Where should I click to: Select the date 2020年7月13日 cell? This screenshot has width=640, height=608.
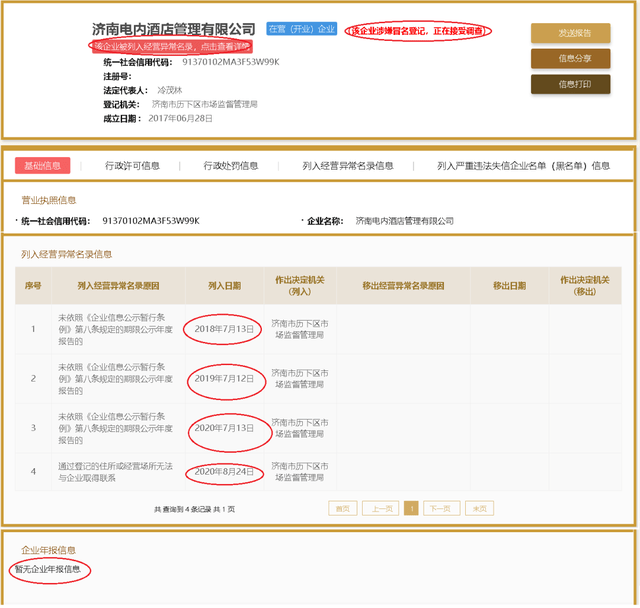(x=224, y=428)
